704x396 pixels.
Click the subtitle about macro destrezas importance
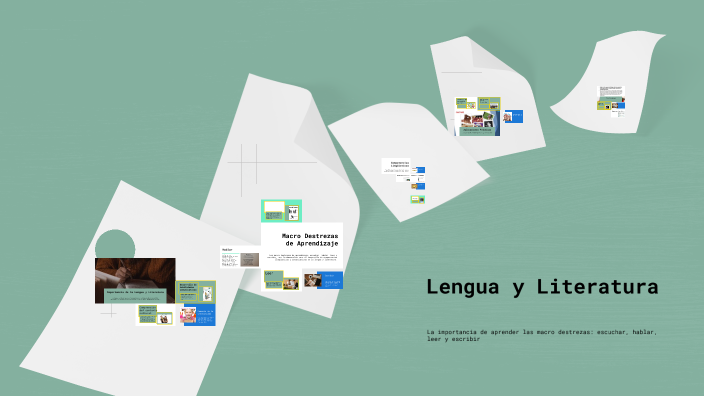pyautogui.click(x=541, y=335)
